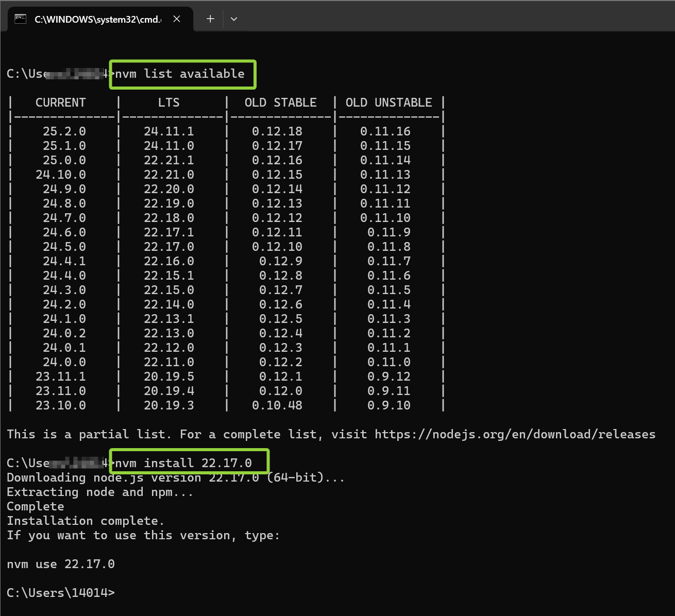Select version 0.11.16 under OLD UNSTABLE
This screenshot has height=616, width=675.
point(385,131)
